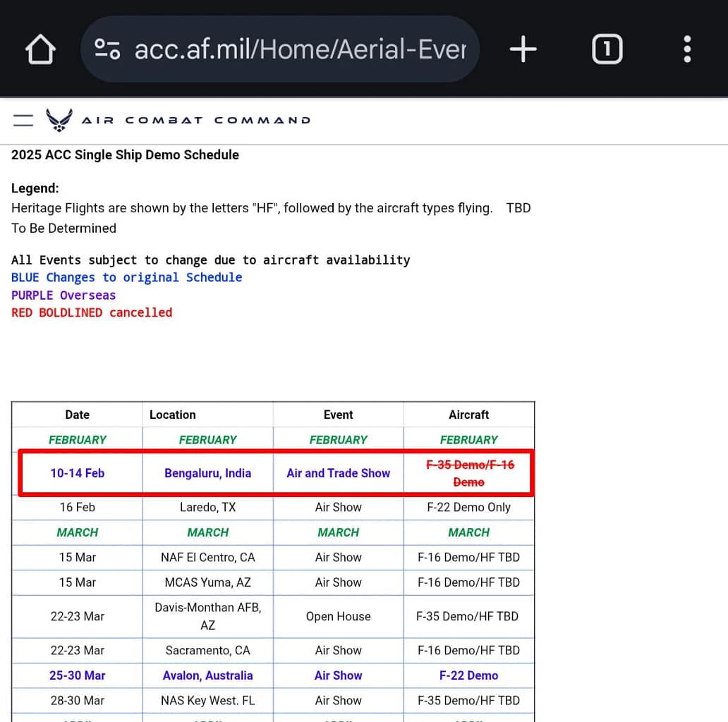The height and width of the screenshot is (722, 728).
Task: Select the Laredo, TX location cell
Action: (207, 507)
